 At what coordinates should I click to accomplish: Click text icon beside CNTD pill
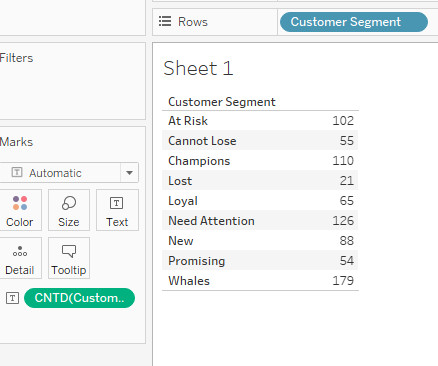coord(12,298)
